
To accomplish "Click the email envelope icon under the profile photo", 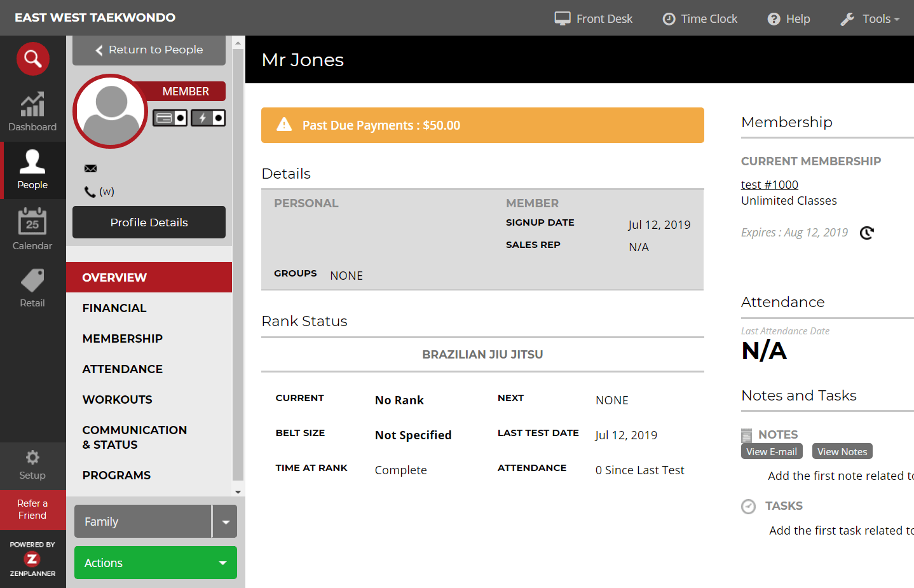I will (90, 168).
